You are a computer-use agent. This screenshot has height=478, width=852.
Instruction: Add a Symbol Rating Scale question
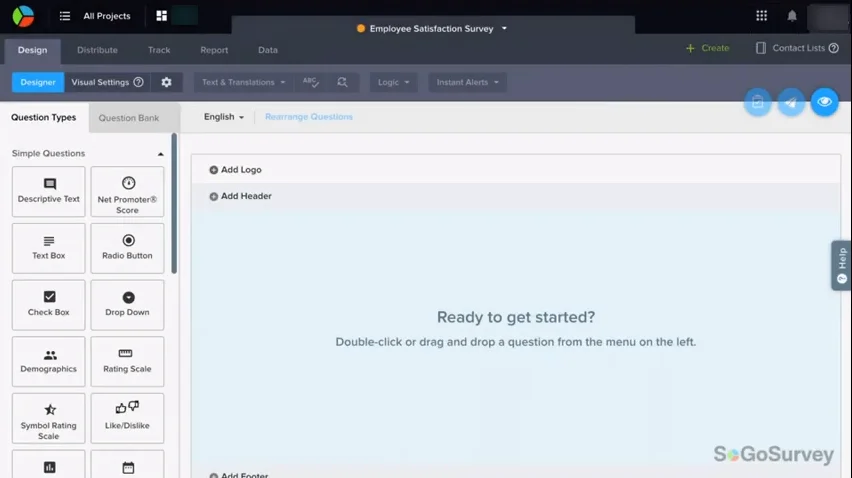49,418
